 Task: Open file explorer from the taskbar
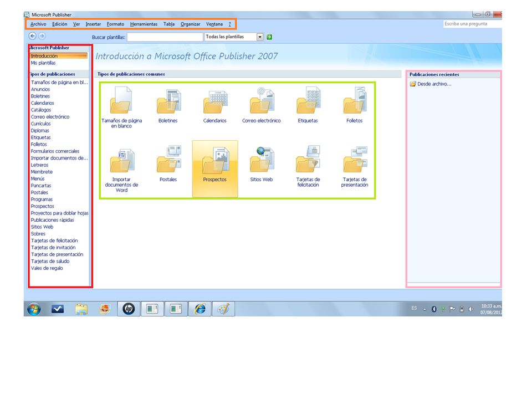point(81,309)
